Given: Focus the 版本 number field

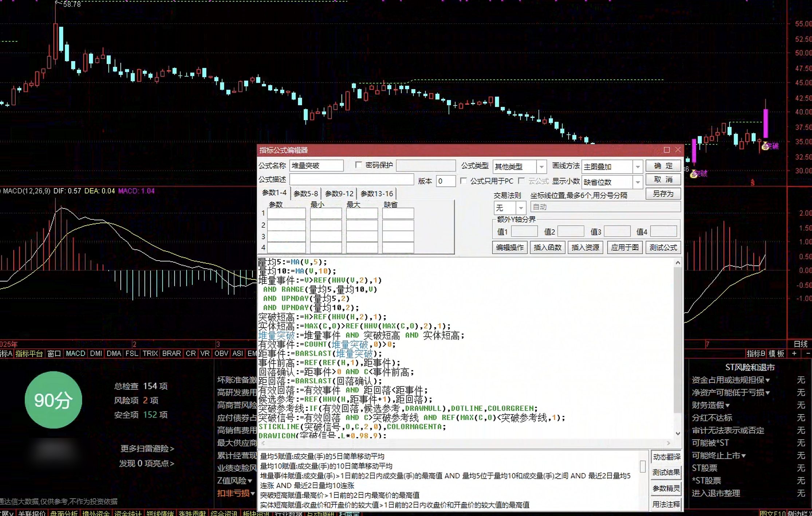Looking at the screenshot, I should 446,181.
